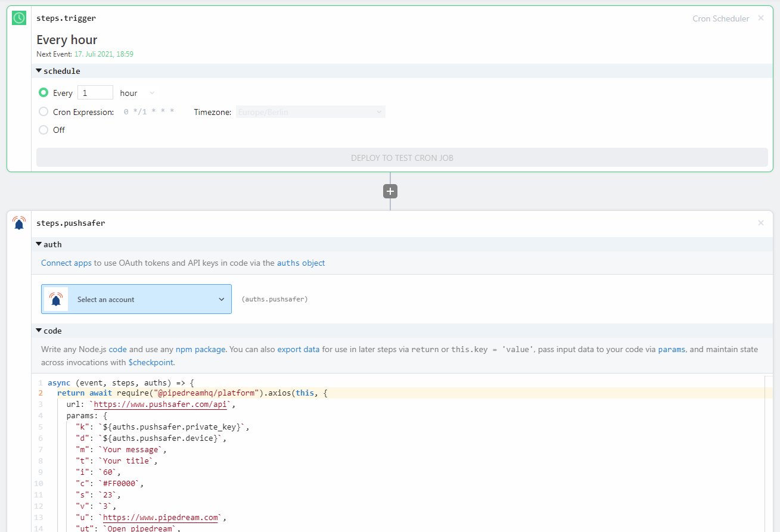Open the hour unit dropdown

tap(137, 93)
